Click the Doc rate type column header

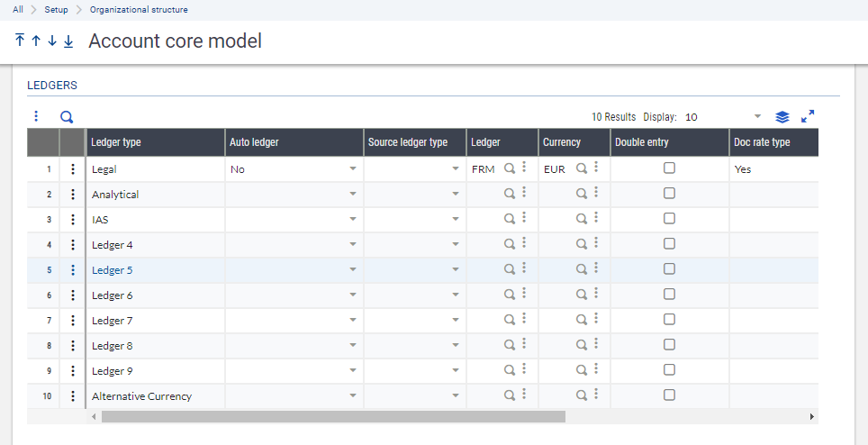773,142
